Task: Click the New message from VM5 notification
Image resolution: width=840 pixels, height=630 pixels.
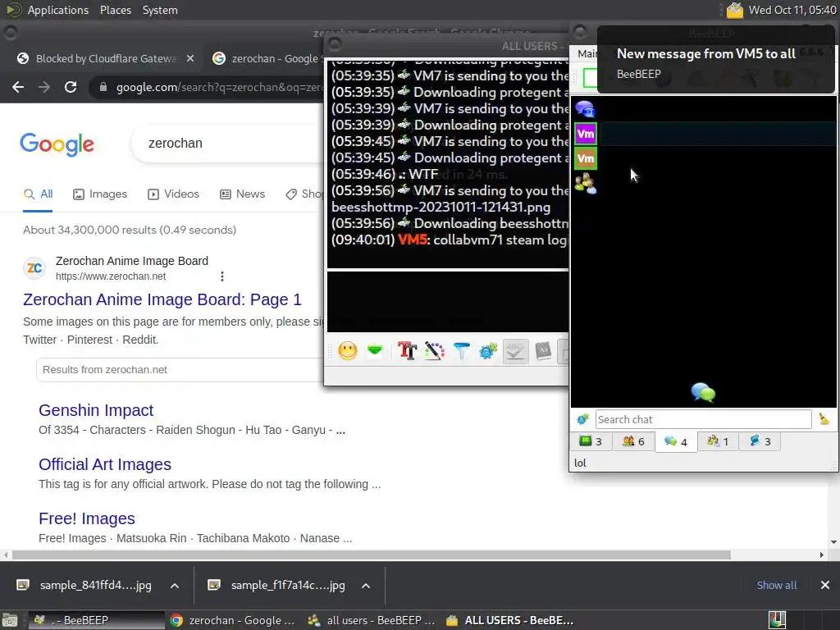Action: pos(715,60)
